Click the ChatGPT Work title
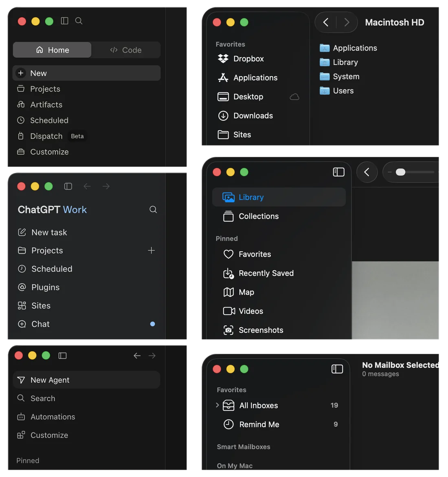The image size is (448, 477). coord(52,210)
